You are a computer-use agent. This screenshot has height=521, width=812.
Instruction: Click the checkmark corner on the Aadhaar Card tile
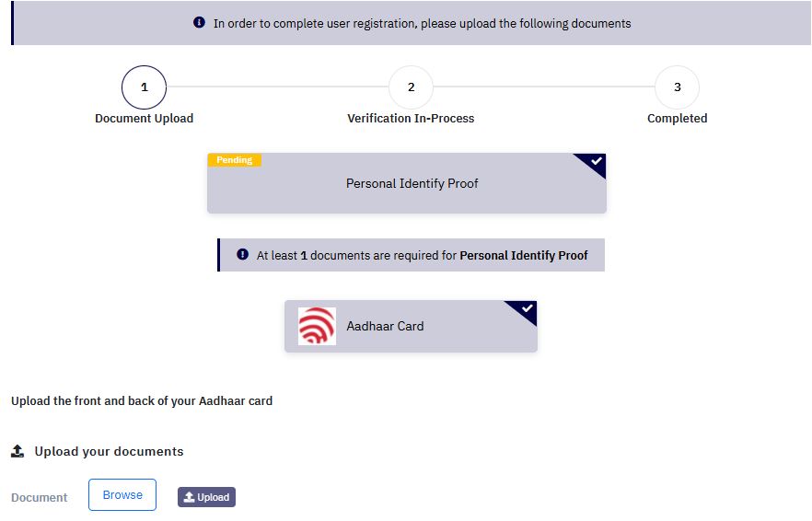(x=524, y=310)
